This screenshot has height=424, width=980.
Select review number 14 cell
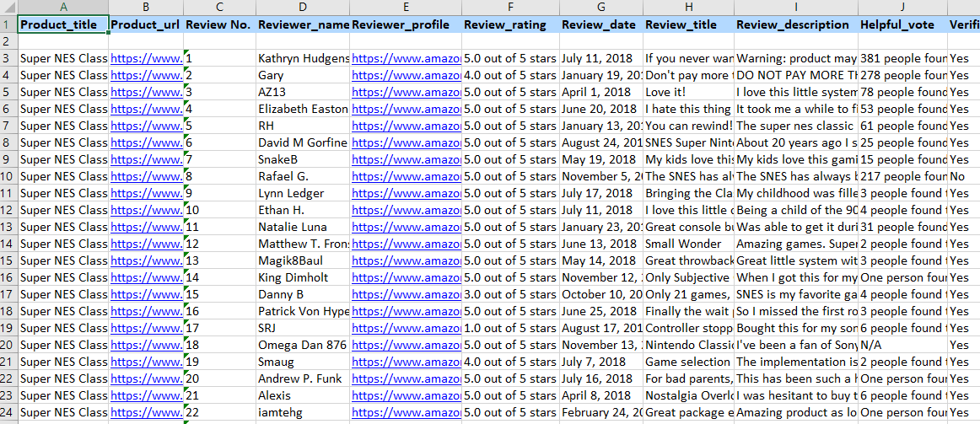click(220, 277)
